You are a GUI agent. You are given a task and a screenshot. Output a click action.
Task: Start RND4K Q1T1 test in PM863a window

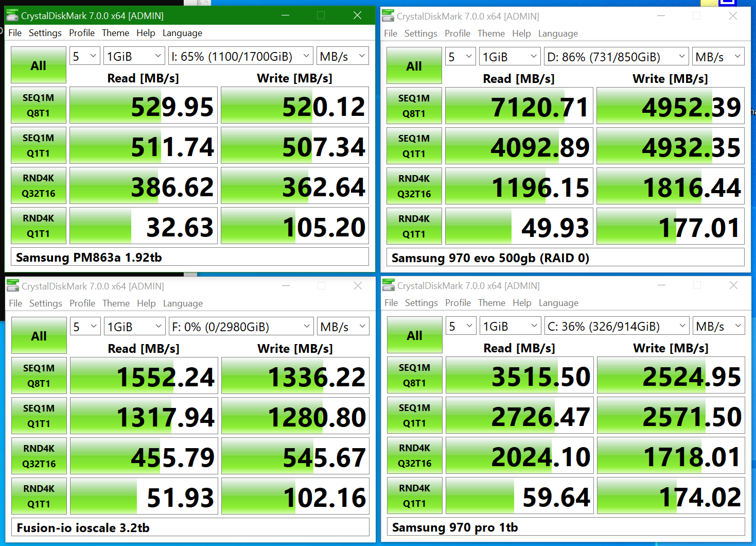click(39, 226)
